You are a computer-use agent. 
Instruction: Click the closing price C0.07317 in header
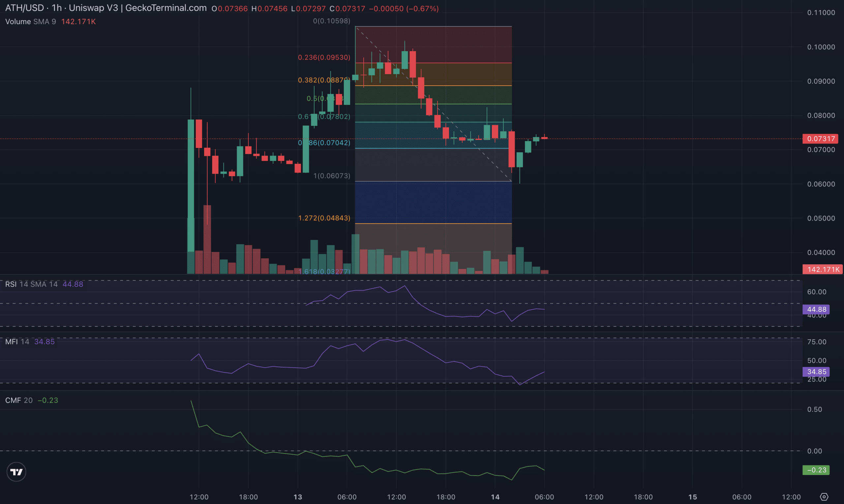click(x=347, y=9)
